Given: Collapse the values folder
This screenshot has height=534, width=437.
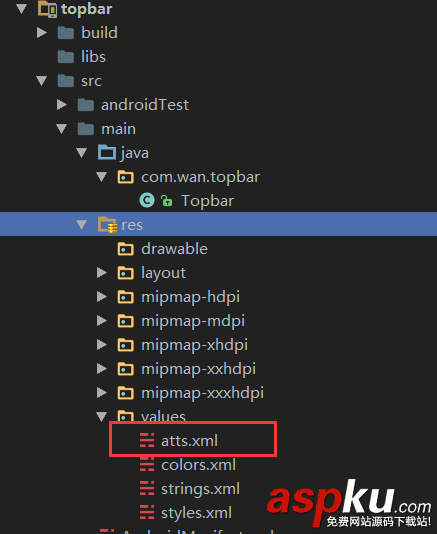Looking at the screenshot, I should click(102, 417).
